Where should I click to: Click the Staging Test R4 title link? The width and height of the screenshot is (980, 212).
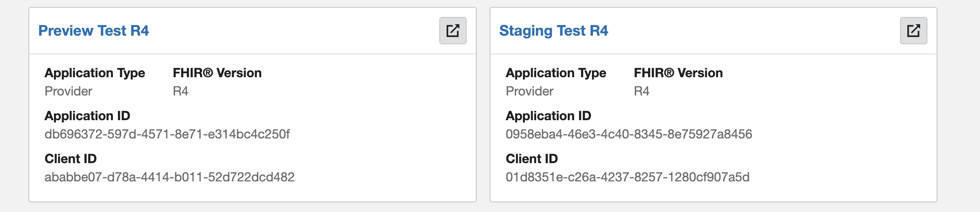click(554, 31)
